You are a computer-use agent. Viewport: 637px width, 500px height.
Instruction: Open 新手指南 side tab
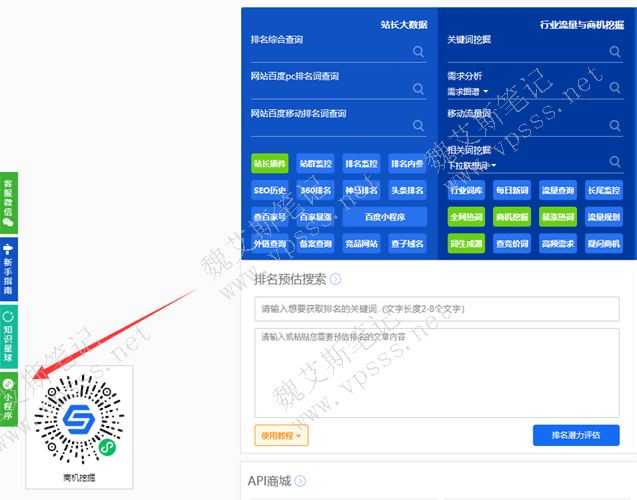[x=9, y=269]
